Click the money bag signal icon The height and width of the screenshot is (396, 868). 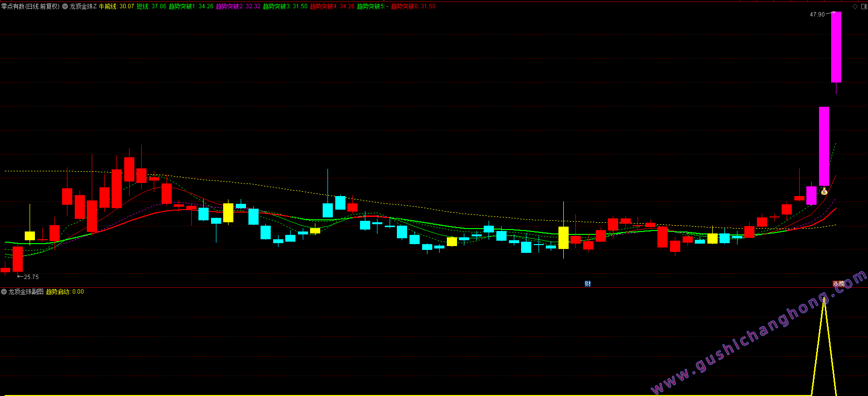824,191
